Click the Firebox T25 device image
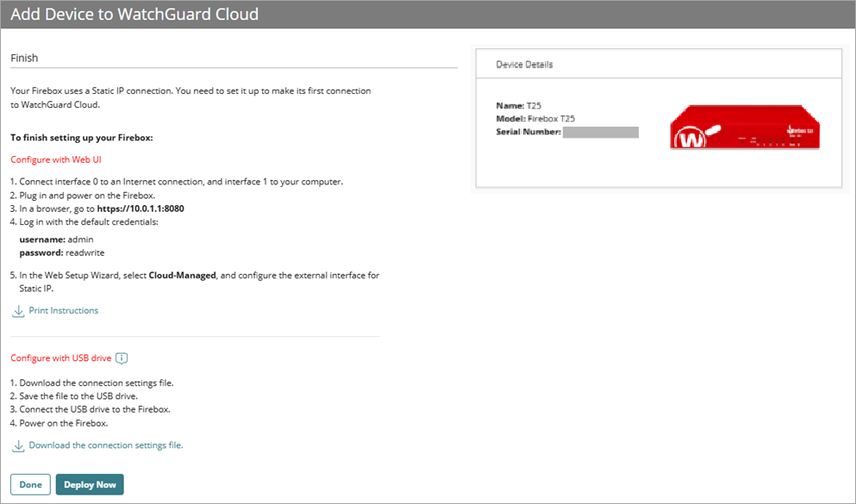The image size is (856, 504). [x=745, y=128]
